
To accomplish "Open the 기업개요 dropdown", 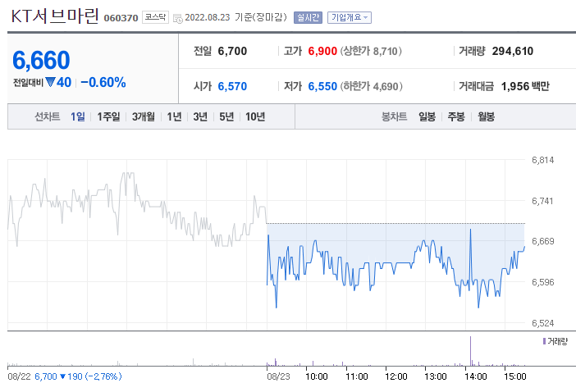I will [x=350, y=17].
